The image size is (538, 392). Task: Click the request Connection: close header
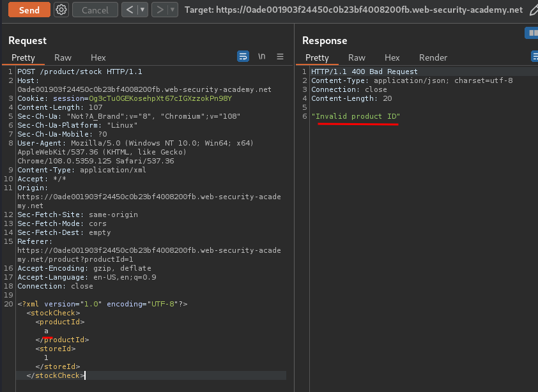pyautogui.click(x=55, y=286)
